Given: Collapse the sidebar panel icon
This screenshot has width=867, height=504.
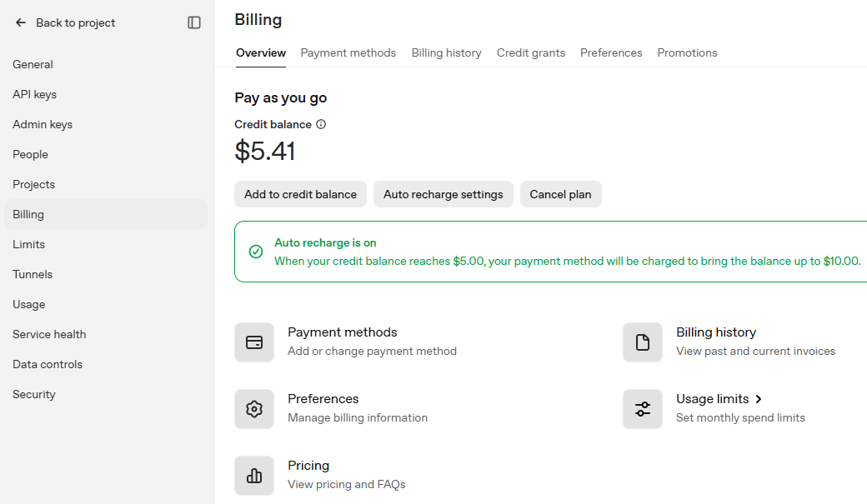Looking at the screenshot, I should (x=194, y=22).
